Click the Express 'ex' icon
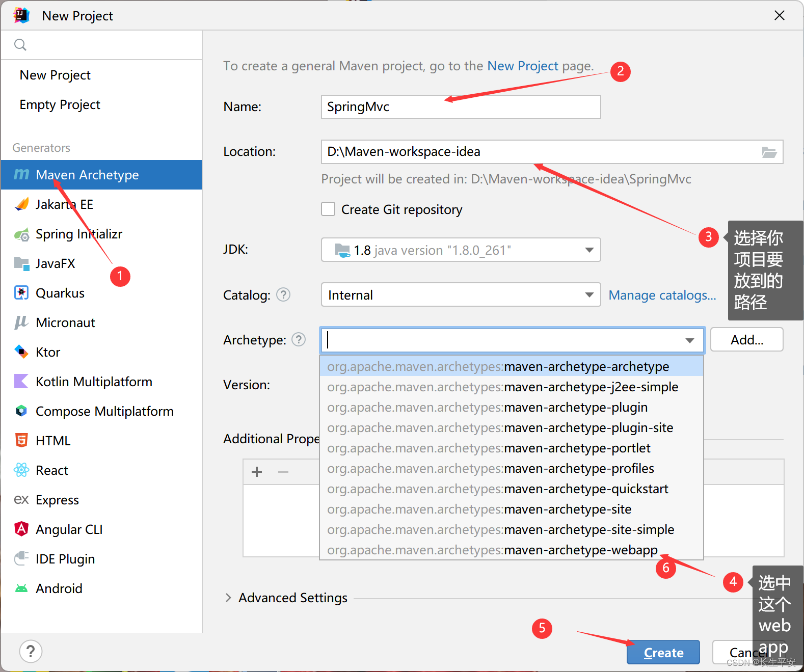 tap(21, 500)
